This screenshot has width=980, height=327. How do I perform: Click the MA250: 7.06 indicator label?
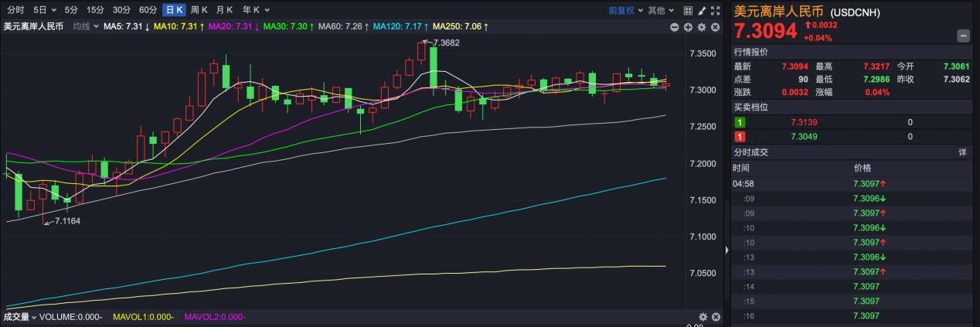click(x=460, y=27)
